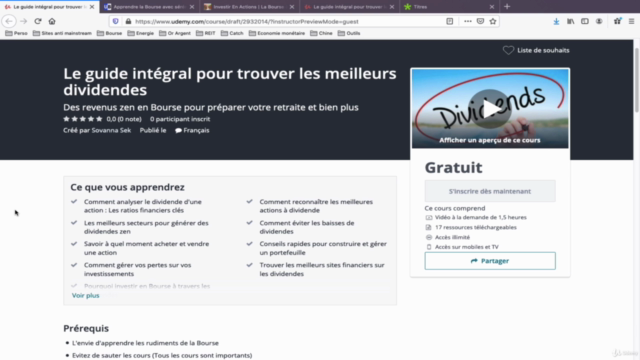Select the first Le guide intégral tab
Viewport: 640px width, 360px height.
tap(49, 7)
